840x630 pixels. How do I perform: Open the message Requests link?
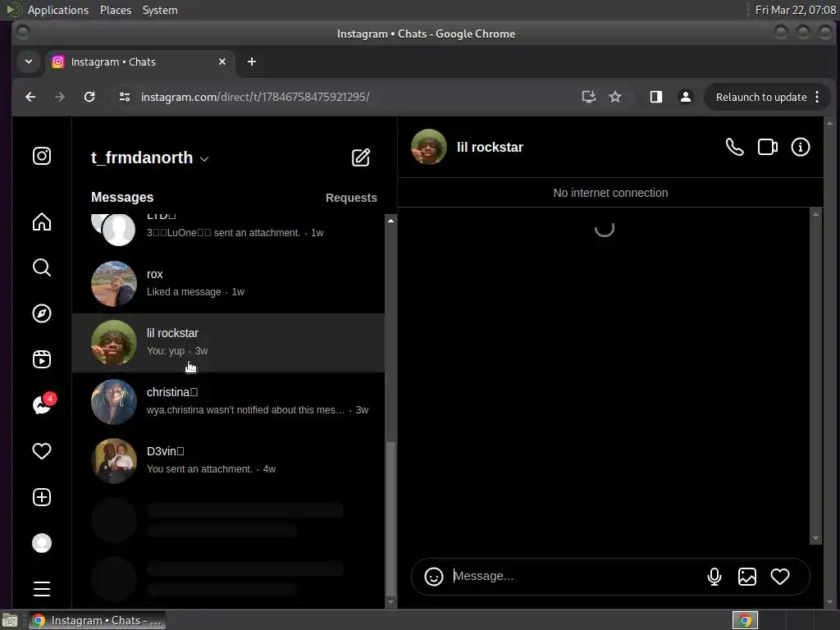tap(351, 198)
